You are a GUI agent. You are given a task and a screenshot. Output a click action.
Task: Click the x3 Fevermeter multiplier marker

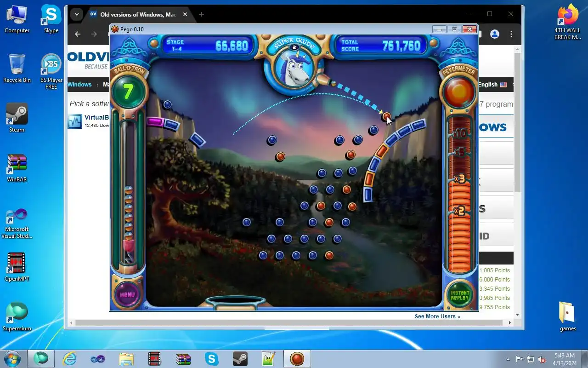pyautogui.click(x=459, y=179)
